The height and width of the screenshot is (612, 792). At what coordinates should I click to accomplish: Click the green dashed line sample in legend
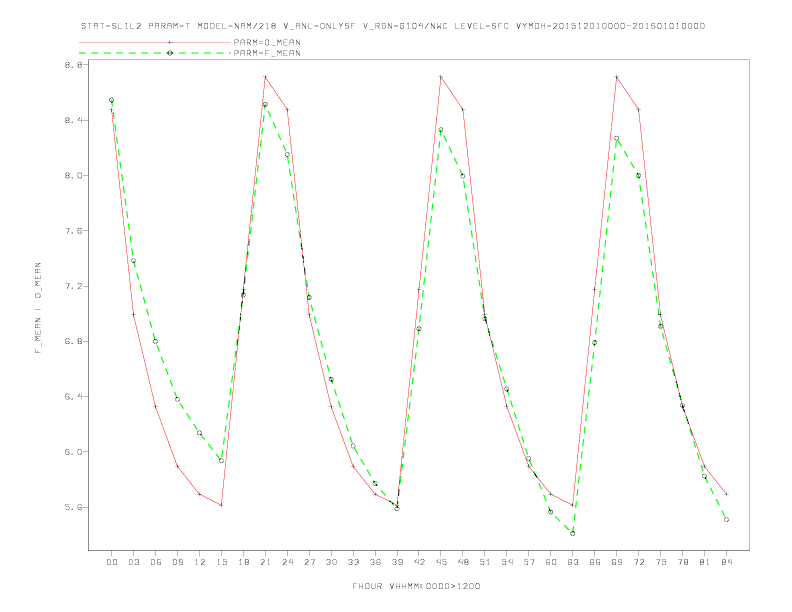tap(155, 53)
